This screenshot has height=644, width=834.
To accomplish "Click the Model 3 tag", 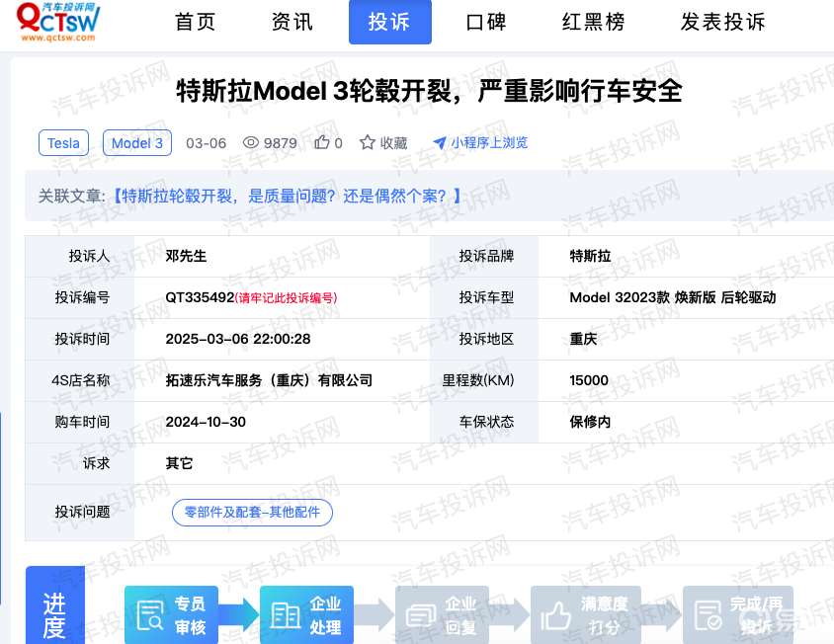I will [x=137, y=142].
